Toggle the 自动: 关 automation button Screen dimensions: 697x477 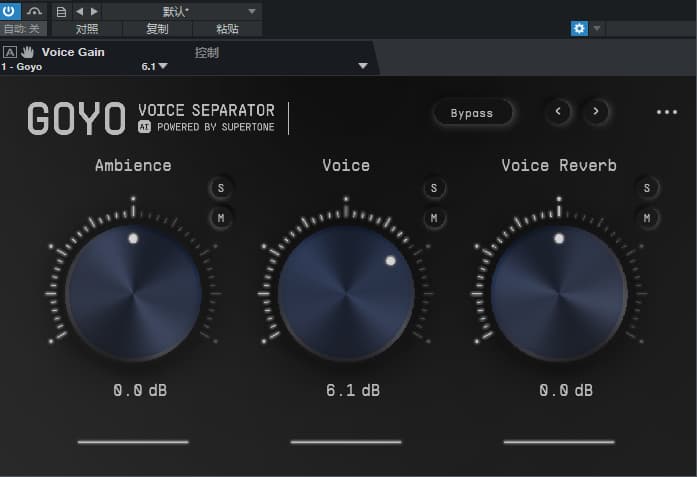point(23,29)
